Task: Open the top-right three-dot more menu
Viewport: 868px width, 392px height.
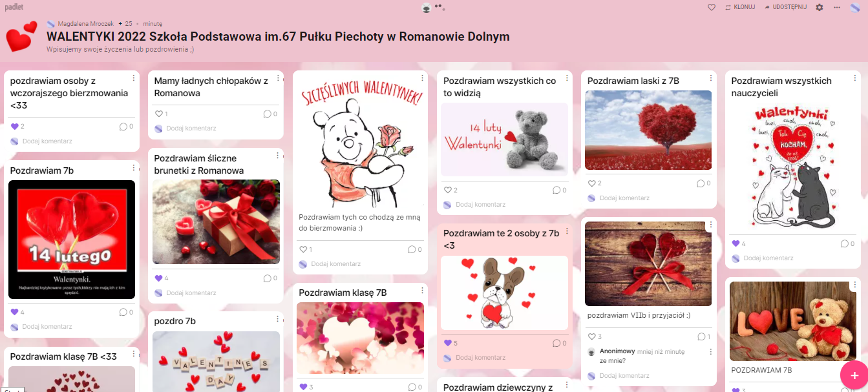Action: click(837, 7)
